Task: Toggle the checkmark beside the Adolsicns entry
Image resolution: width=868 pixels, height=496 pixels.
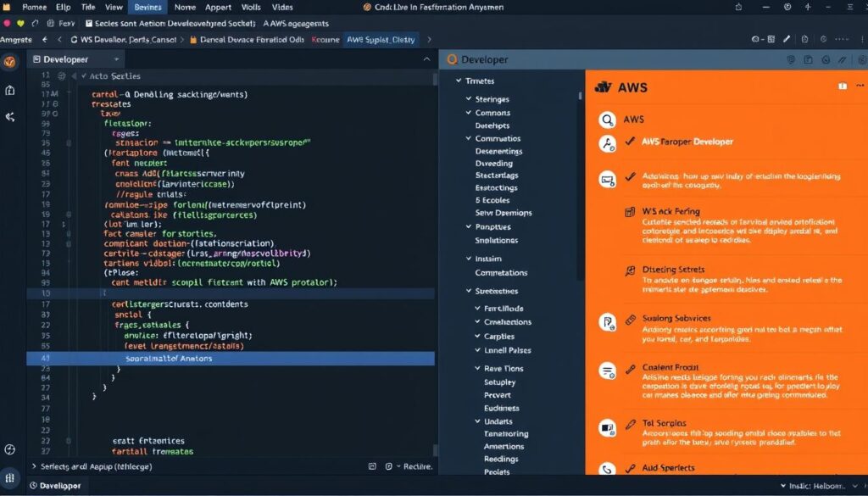Action: (630, 176)
